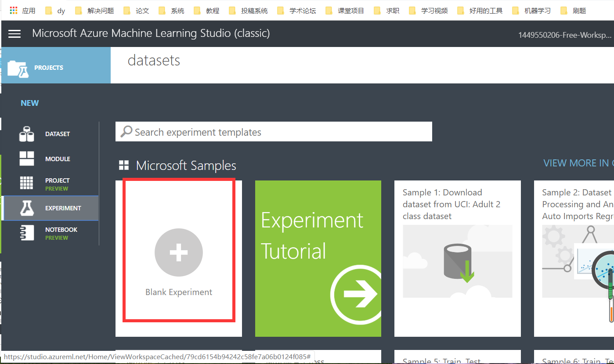Click the magnifier icon in search box
614x364 pixels.
point(126,132)
